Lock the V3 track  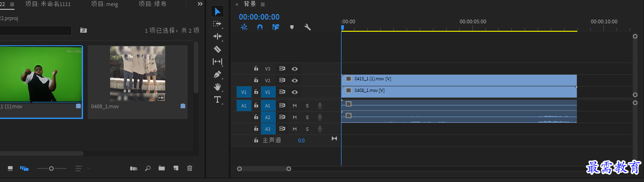click(256, 69)
